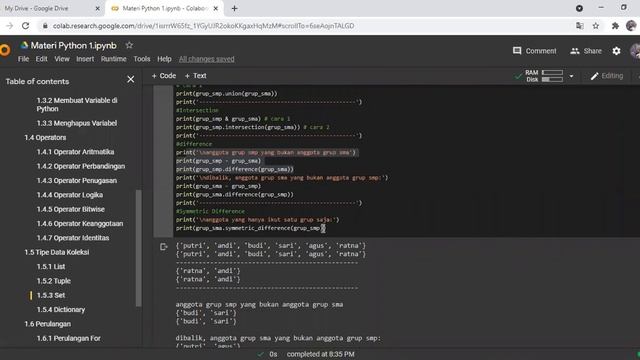Go to 1.5 Tipe Data Koleksi heading

[56, 252]
